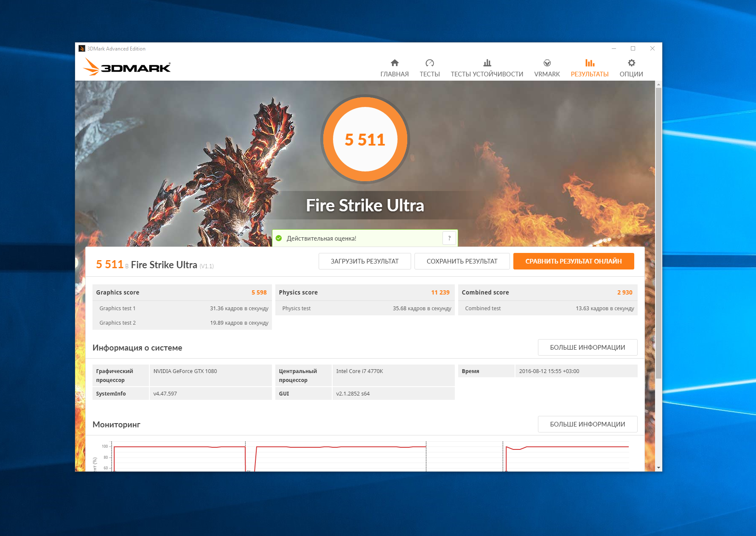Click NVIDIA GeForce GTX 1080 cell

coord(211,375)
